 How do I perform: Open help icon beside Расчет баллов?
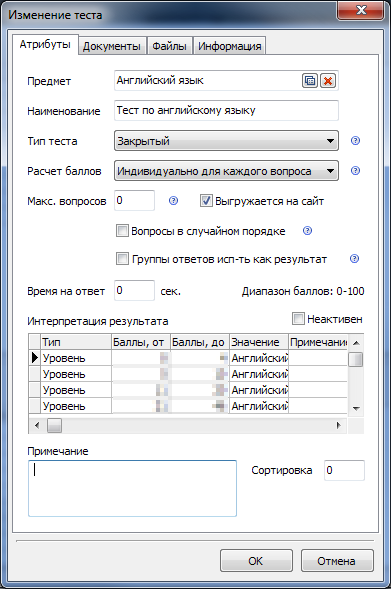tap(355, 171)
